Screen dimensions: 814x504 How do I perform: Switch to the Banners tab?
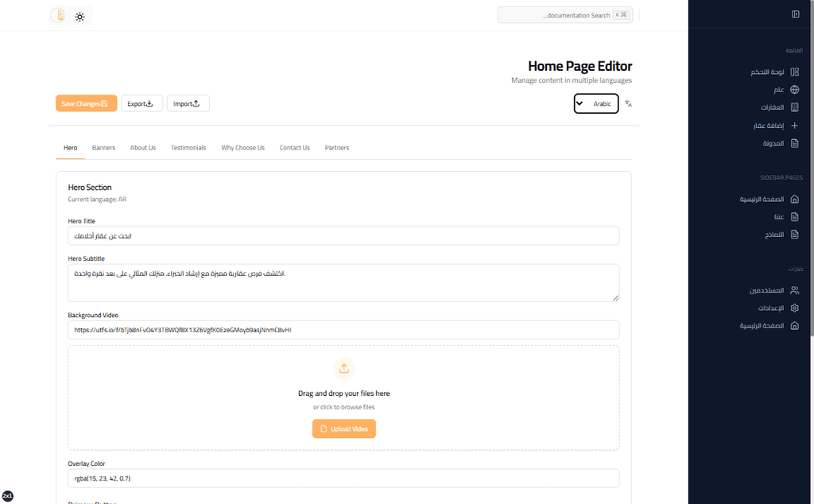pyautogui.click(x=104, y=148)
